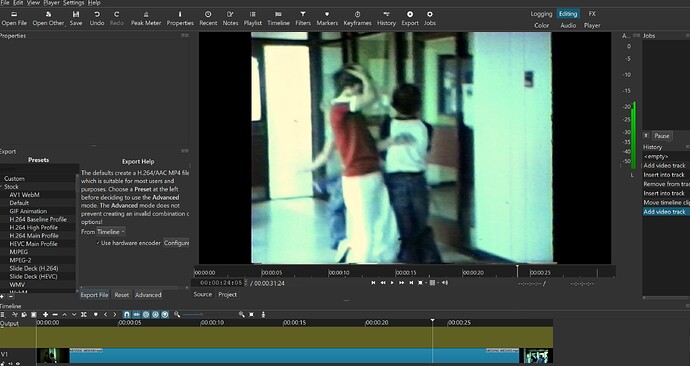The width and height of the screenshot is (690, 366).
Task: Click the timeline cut (scissors) icon
Action: click(x=15, y=315)
